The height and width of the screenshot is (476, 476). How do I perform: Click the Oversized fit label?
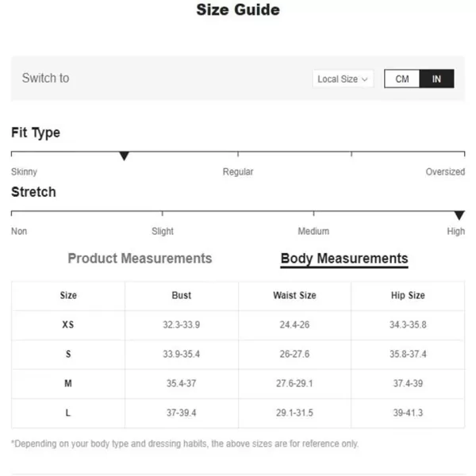[445, 172]
